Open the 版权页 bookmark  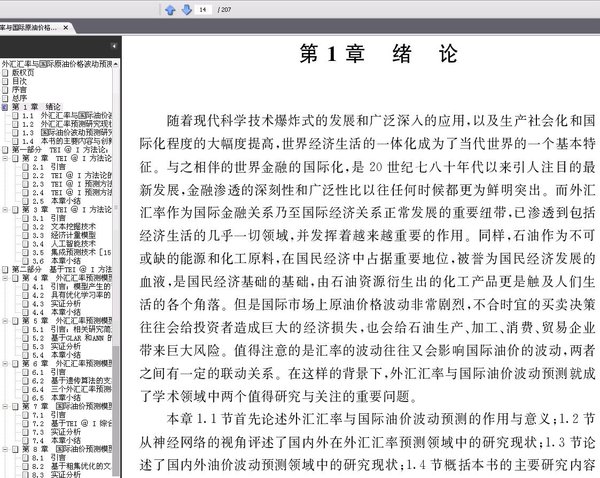pos(23,72)
